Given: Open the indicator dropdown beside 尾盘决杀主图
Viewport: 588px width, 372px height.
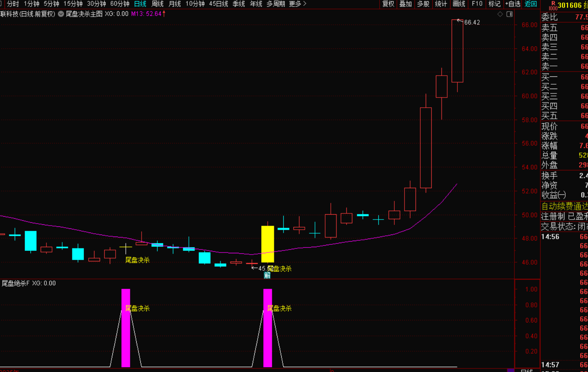Looking at the screenshot, I should point(61,14).
